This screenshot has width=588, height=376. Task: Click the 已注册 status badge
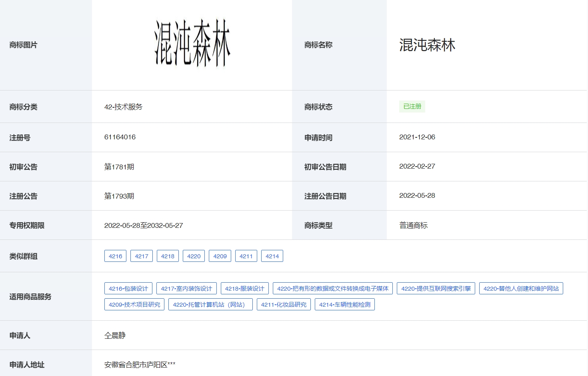pos(412,106)
